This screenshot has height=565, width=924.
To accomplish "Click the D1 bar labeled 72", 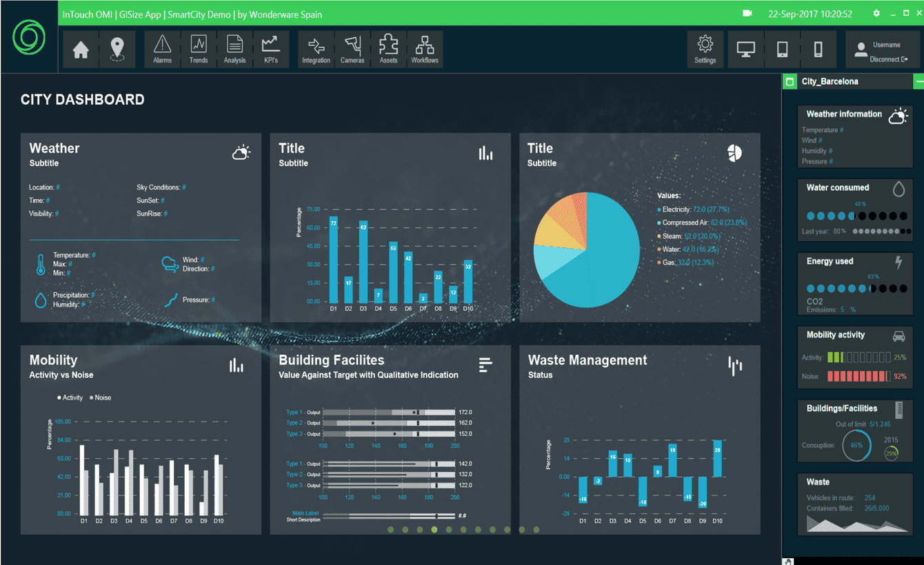I will pyautogui.click(x=334, y=259).
